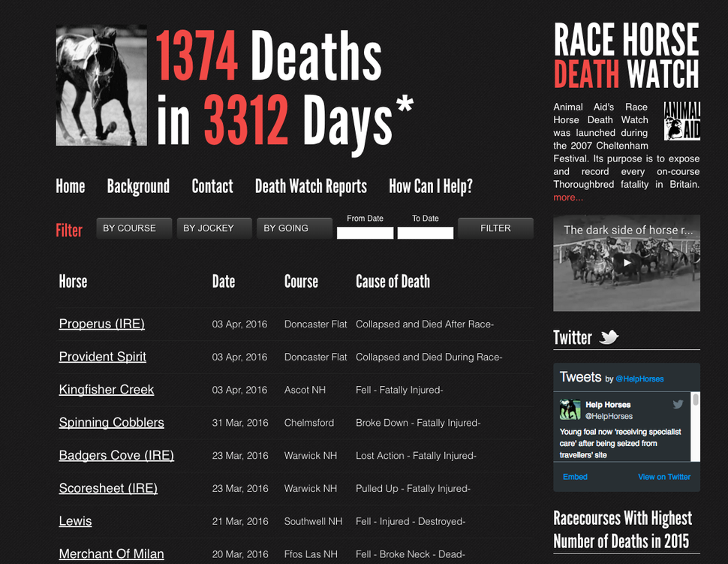Click the Cause of Death column header
The width and height of the screenshot is (728, 564).
point(393,282)
